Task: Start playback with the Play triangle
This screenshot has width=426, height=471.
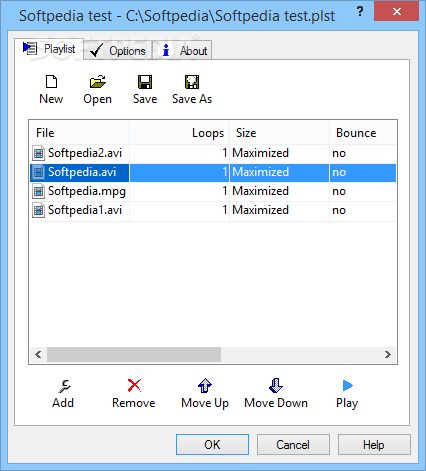Action: pos(347,385)
